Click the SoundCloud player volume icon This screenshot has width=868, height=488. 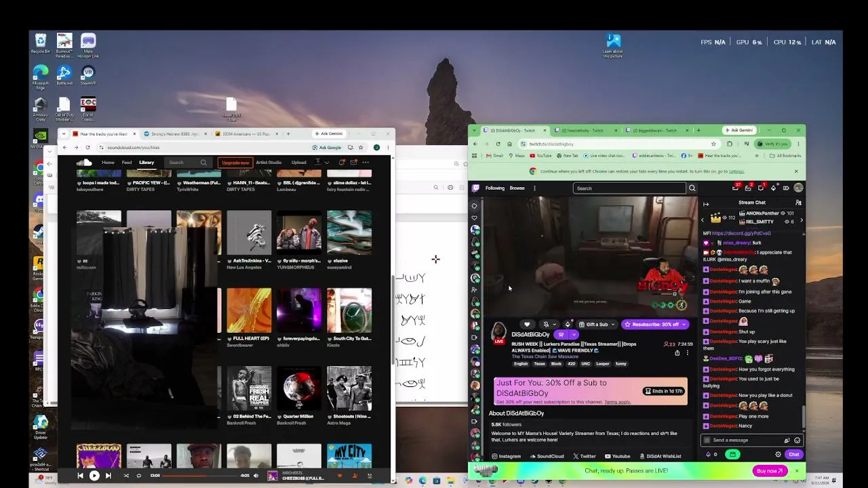point(256,476)
